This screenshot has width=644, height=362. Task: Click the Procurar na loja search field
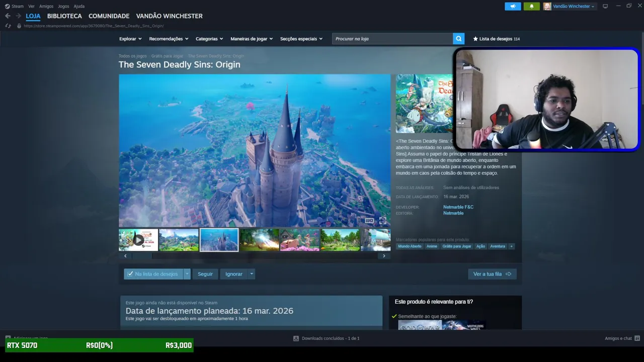point(392,39)
